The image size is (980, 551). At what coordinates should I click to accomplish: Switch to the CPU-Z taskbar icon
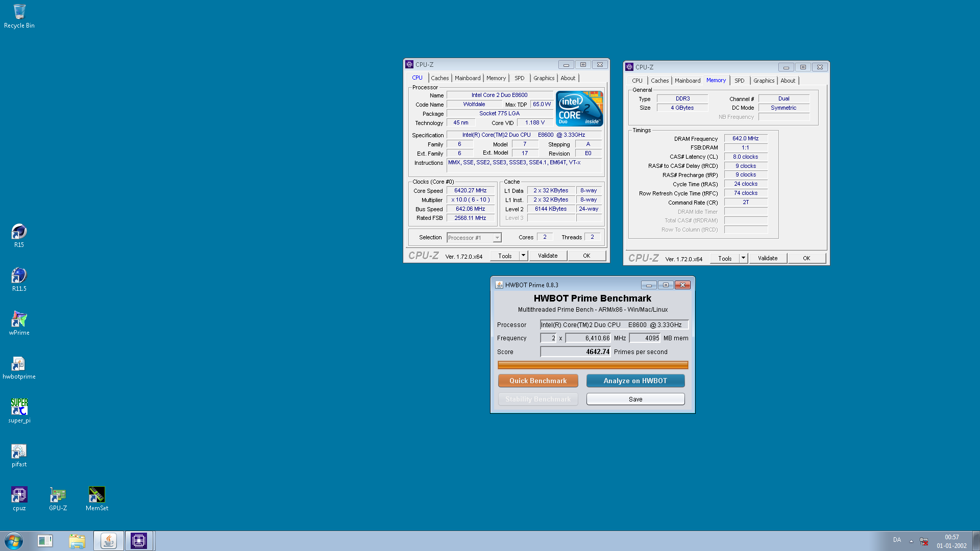tap(139, 541)
